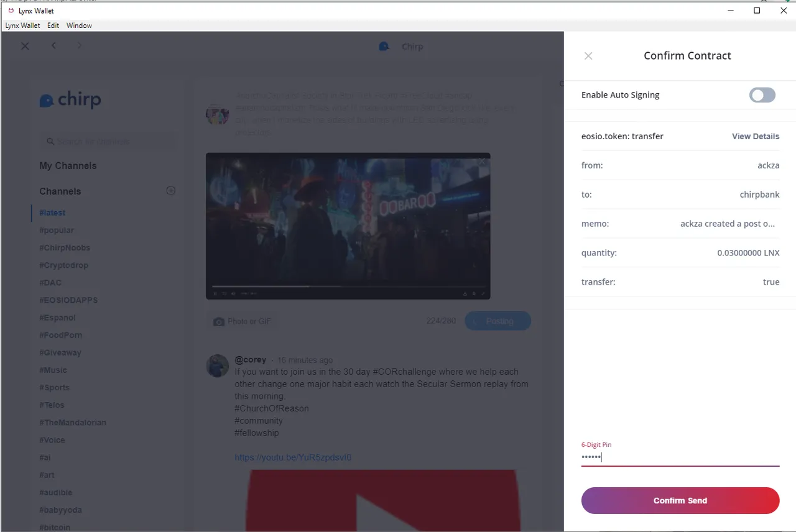Viewport: 796px width, 532px height.
Task: Seek on the video progress bar
Action: pos(348,287)
